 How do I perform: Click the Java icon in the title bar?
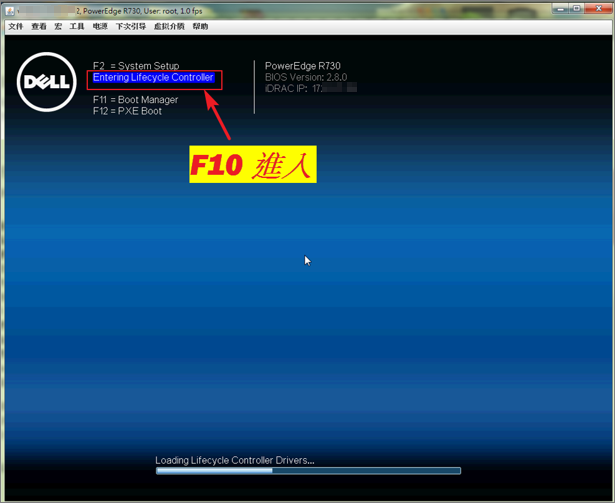(10, 11)
